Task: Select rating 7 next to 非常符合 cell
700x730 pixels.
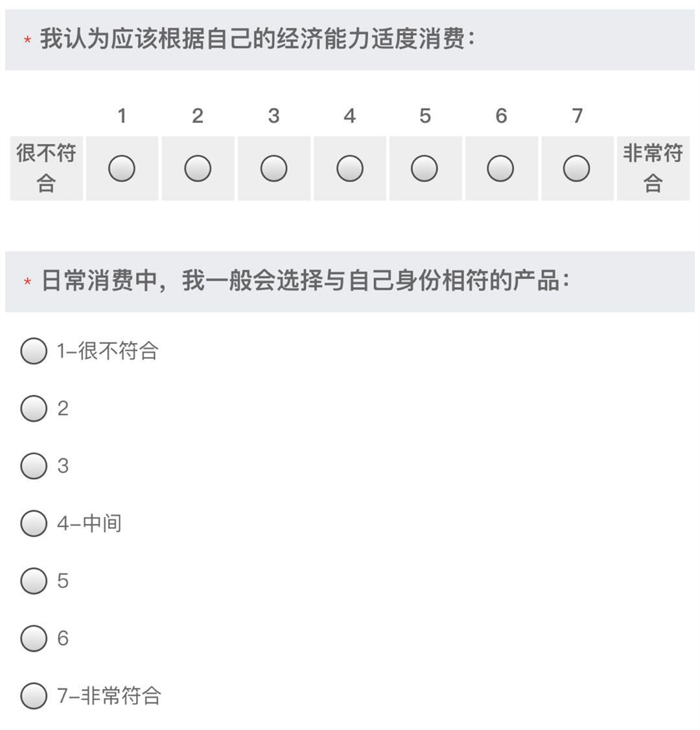Action: pyautogui.click(x=576, y=169)
